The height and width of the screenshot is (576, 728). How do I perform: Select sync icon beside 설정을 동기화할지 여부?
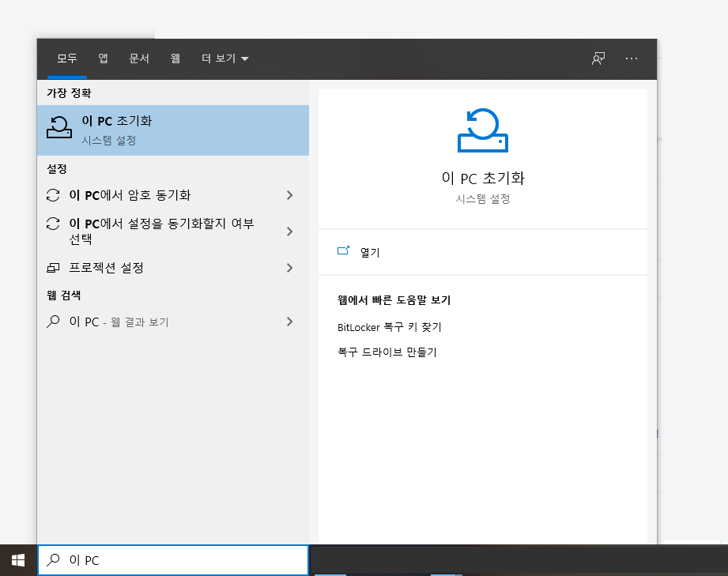point(53,224)
